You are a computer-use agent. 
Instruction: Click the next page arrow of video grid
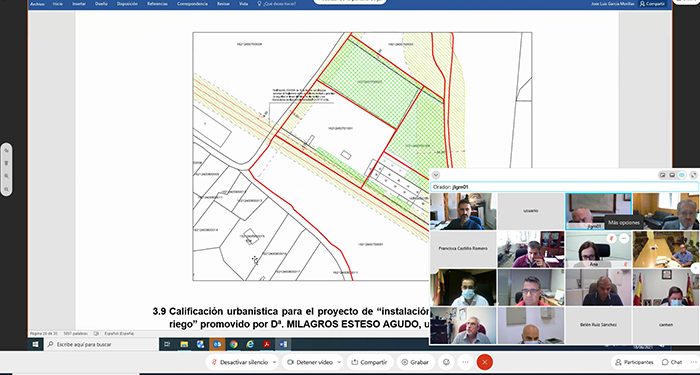pyautogui.click(x=696, y=268)
